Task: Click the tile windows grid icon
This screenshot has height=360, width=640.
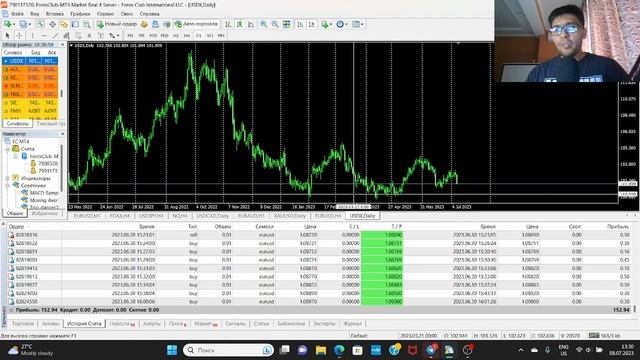Action: (287, 24)
